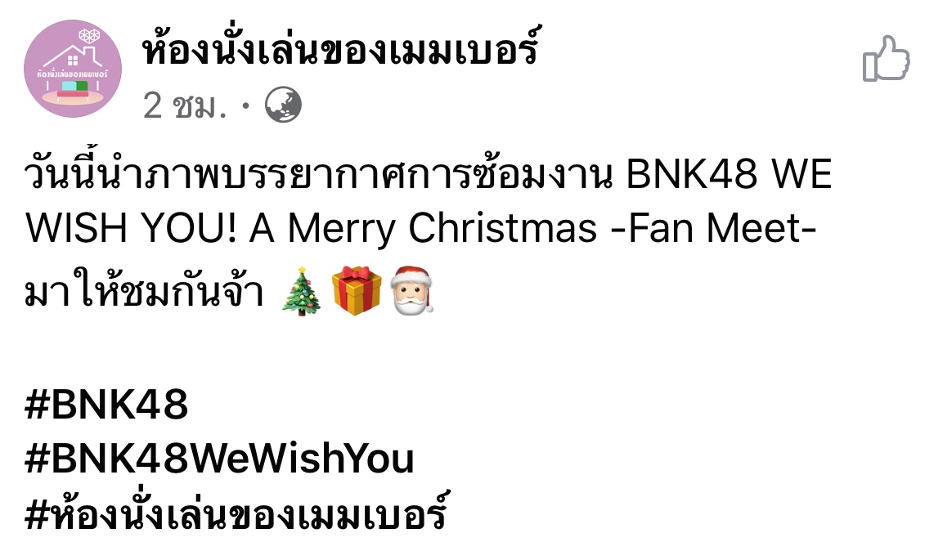Click the hexagon emblem atop avatar house
The height and width of the screenshot is (560, 925).
[x=89, y=37]
